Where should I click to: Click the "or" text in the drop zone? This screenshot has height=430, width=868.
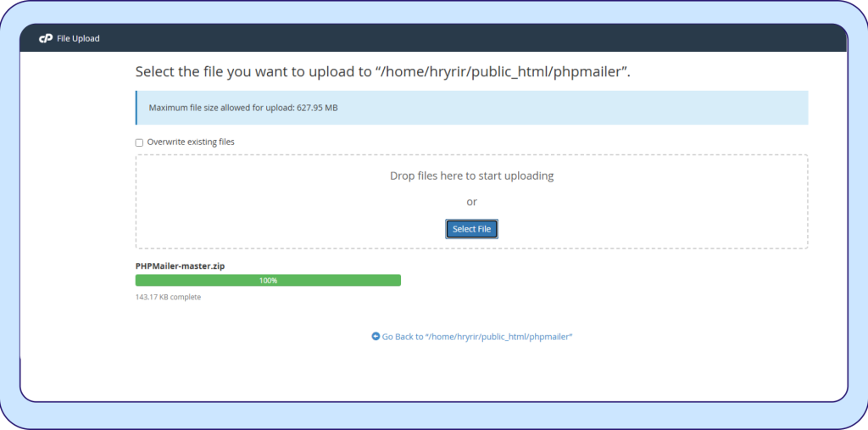(x=471, y=202)
